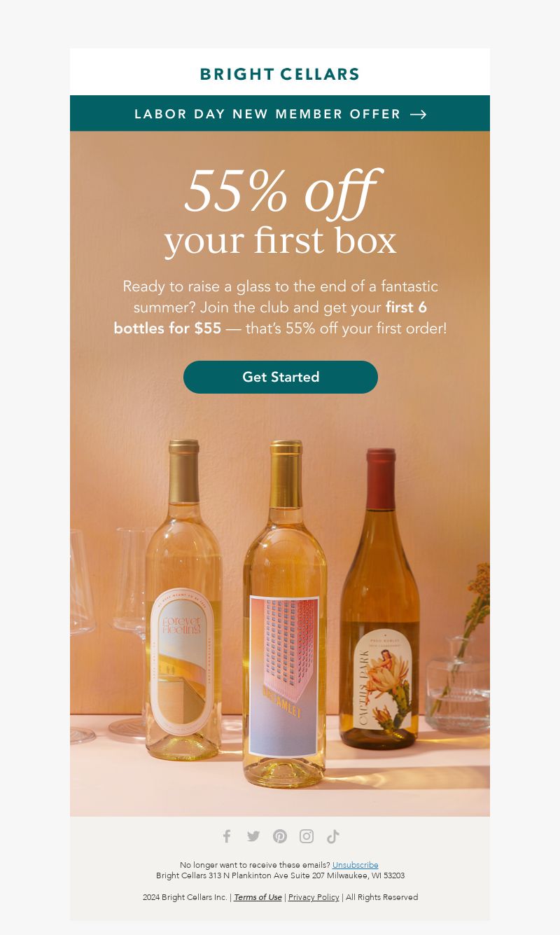The image size is (560, 935).
Task: Click the 'first 6 bottles for $55' text
Action: (x=270, y=317)
